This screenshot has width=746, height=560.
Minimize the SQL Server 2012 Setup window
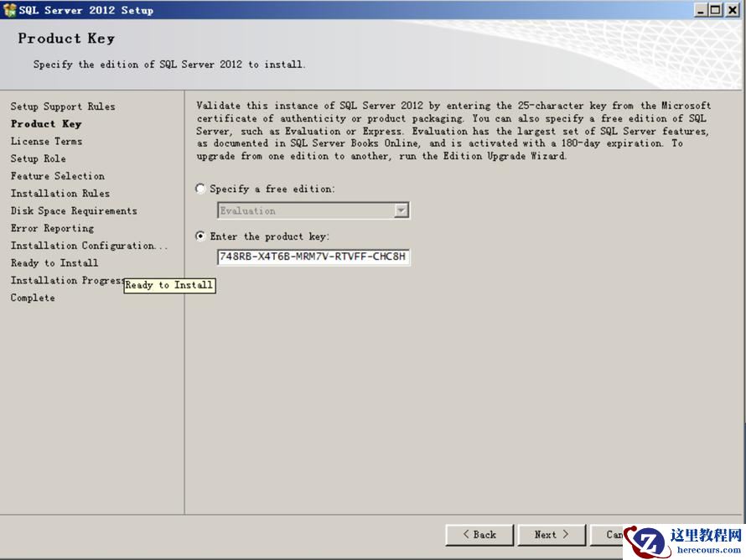(701, 9)
